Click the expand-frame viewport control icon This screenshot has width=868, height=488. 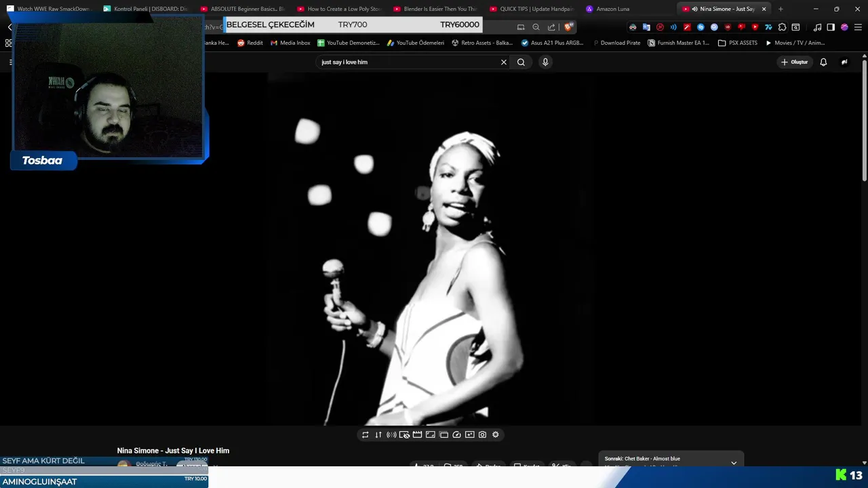coord(430,434)
